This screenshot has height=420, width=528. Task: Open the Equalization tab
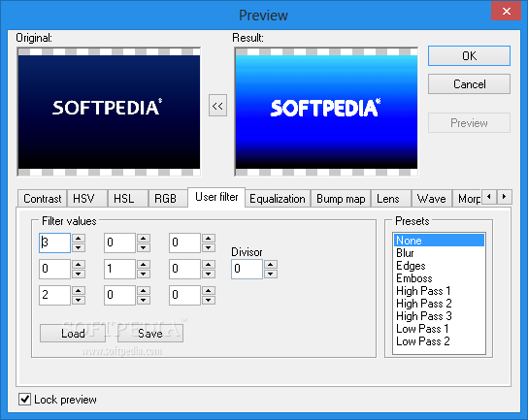[x=278, y=199]
